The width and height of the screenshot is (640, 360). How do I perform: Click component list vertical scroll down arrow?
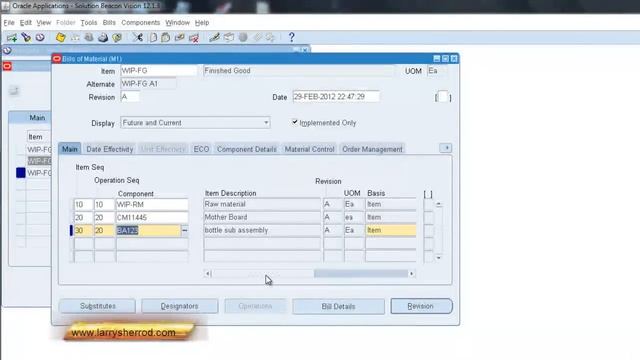click(x=439, y=258)
